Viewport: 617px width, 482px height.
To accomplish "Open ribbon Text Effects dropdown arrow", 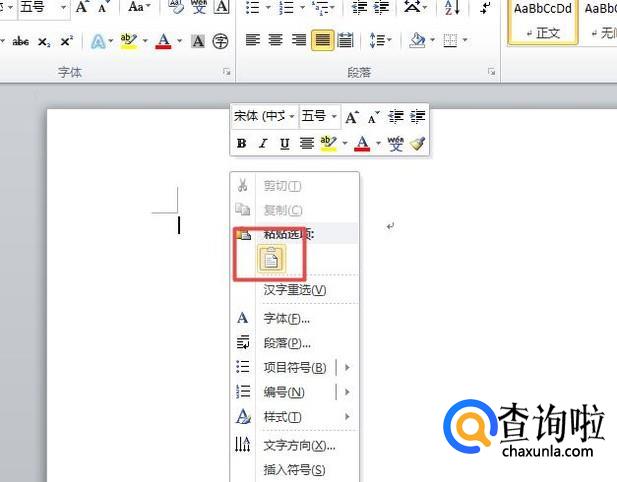I will tap(111, 41).
